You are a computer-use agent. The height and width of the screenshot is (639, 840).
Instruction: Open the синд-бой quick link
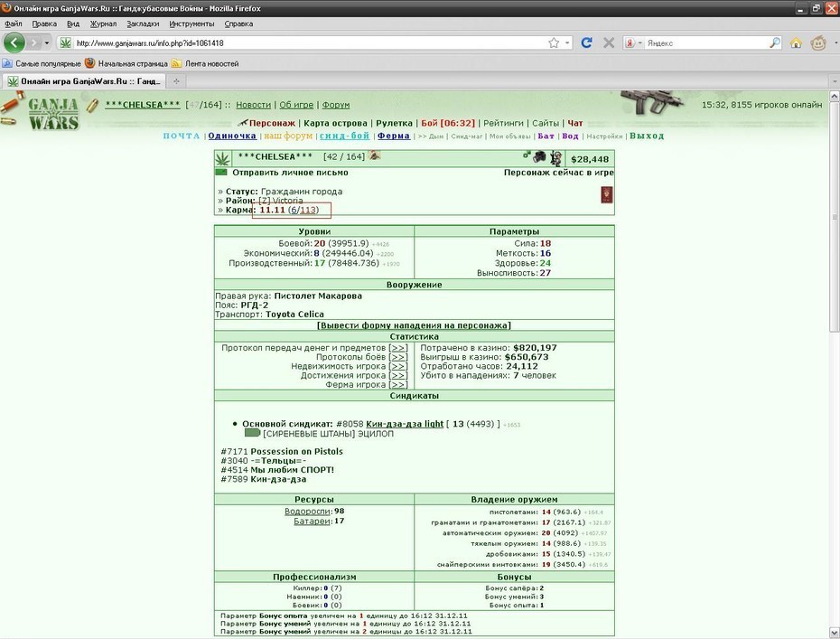344,136
